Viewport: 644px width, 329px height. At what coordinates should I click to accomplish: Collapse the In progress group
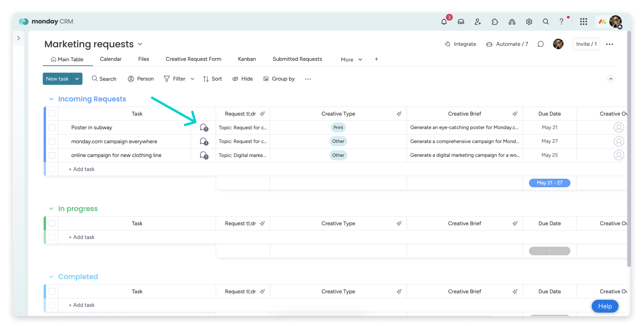tap(51, 209)
